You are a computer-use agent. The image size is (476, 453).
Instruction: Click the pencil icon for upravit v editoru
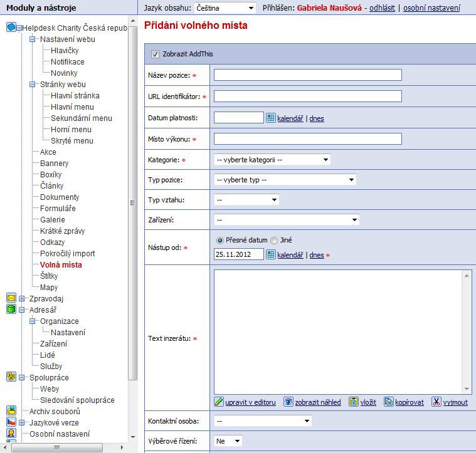click(x=219, y=402)
